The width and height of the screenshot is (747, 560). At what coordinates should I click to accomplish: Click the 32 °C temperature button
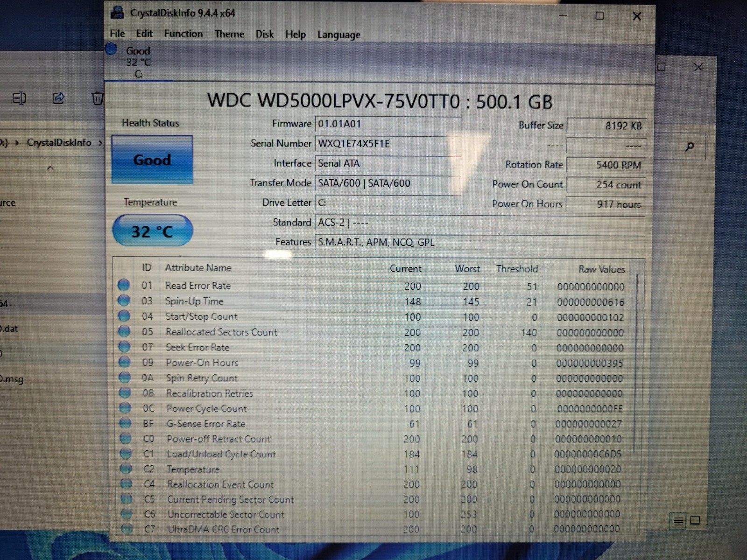tap(152, 231)
